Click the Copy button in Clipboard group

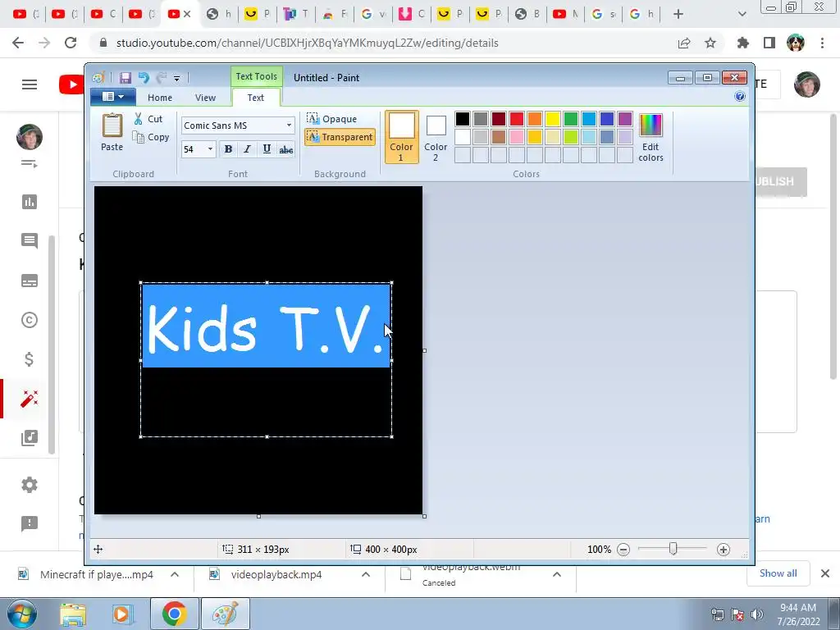tap(151, 137)
